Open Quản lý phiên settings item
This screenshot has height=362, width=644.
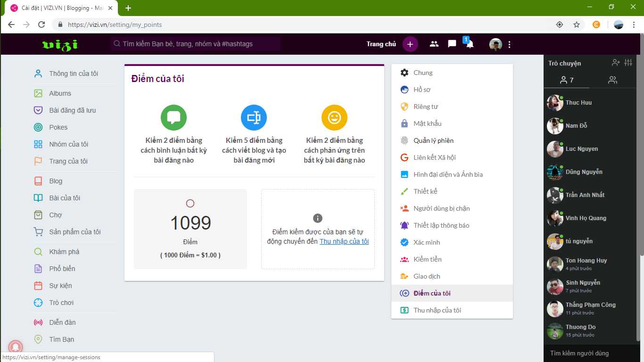(x=433, y=140)
